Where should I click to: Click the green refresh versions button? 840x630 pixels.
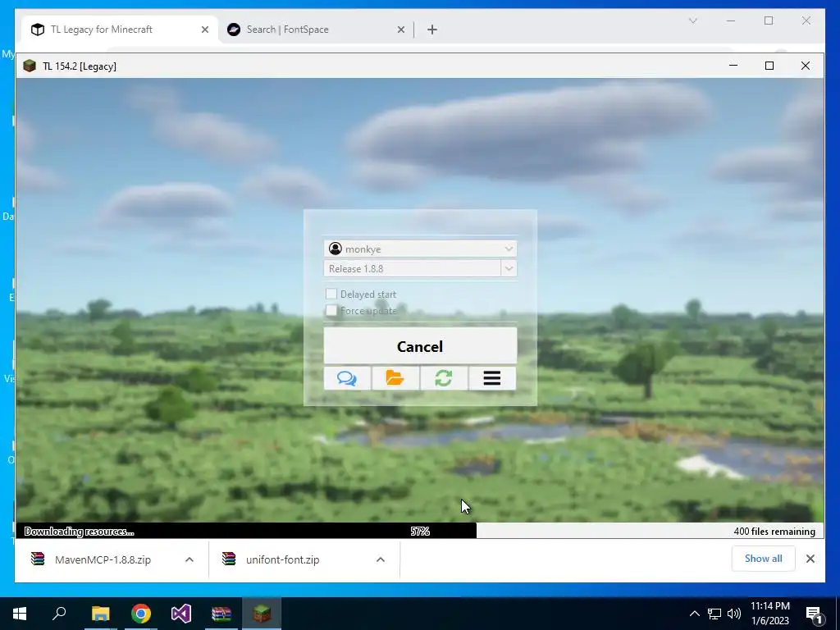(x=444, y=378)
